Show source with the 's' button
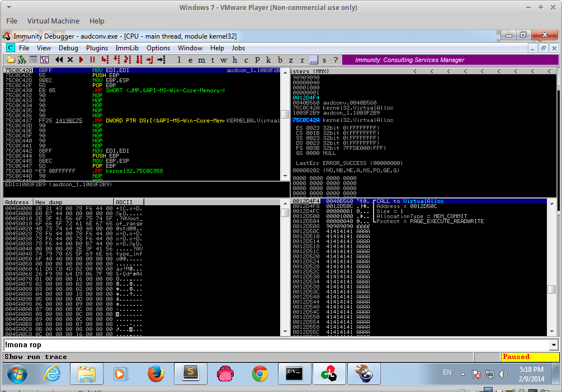 (324, 60)
